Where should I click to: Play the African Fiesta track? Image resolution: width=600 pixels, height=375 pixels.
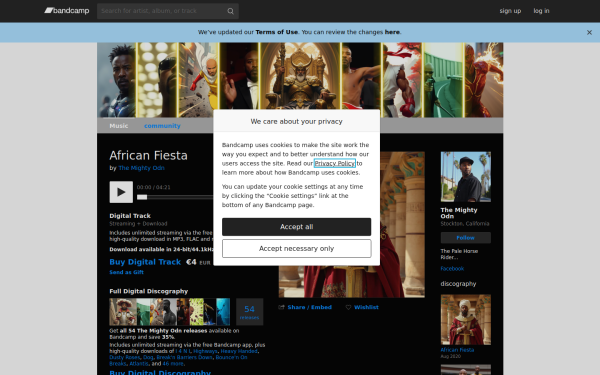(121, 192)
